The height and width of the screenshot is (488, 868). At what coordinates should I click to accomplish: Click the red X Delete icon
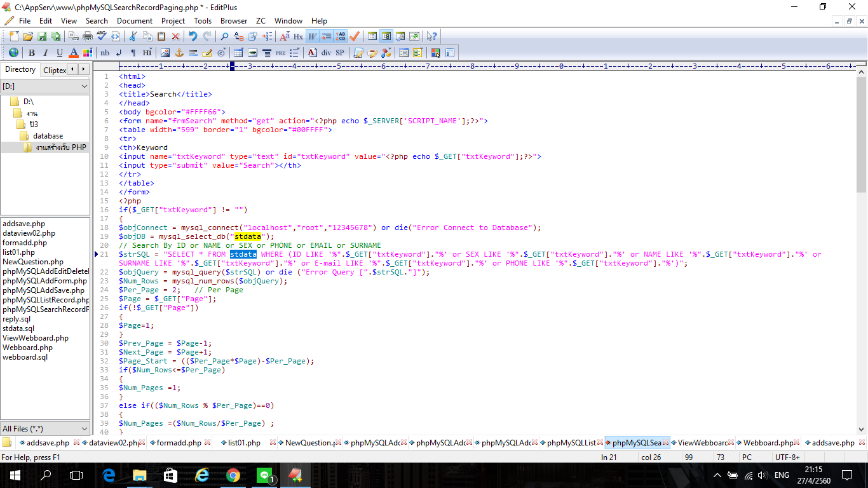coord(175,36)
